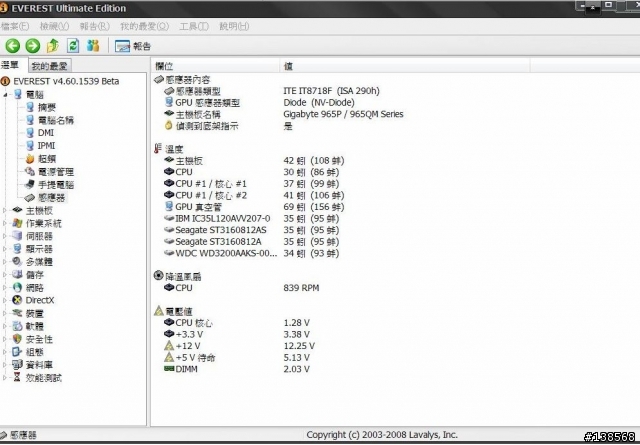This screenshot has width=640, height=445.
Task: Select the 電源管理 icon in the tree
Action: pyautogui.click(x=30, y=171)
